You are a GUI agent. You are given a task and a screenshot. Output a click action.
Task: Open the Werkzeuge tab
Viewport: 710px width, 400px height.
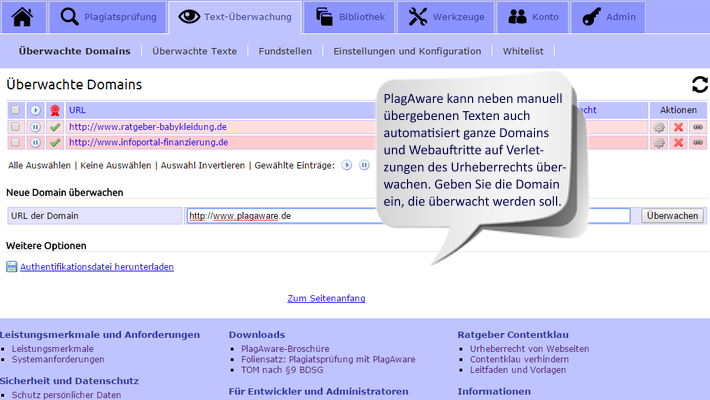pyautogui.click(x=446, y=17)
